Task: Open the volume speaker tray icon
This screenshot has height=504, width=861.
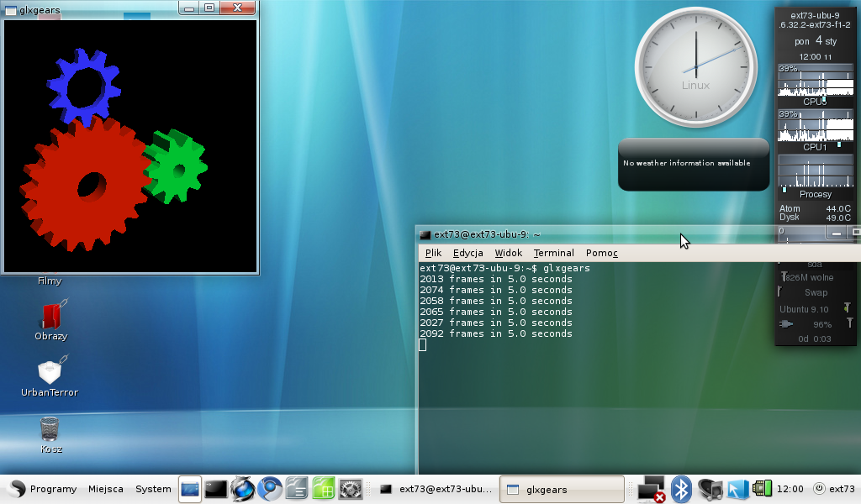Action: click(710, 489)
